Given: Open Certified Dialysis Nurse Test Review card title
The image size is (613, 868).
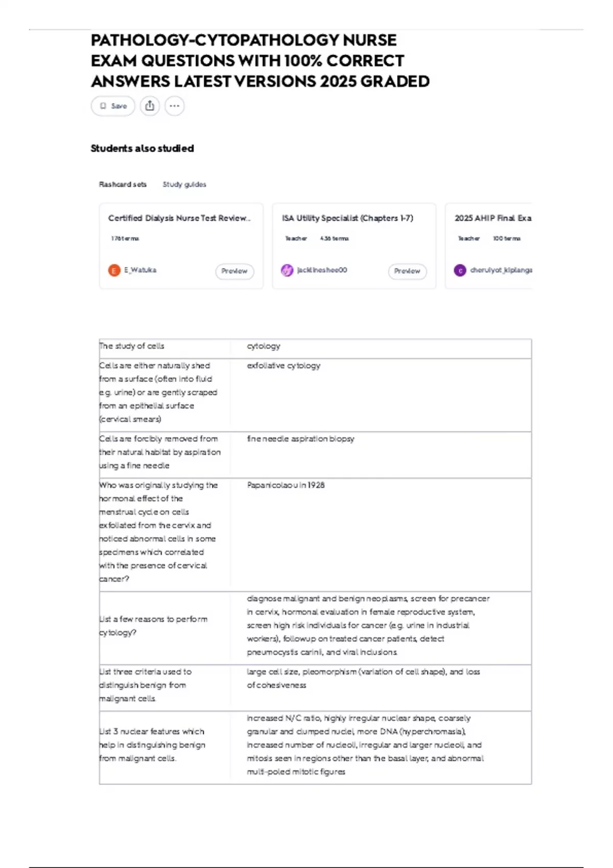Looking at the screenshot, I should (x=179, y=218).
